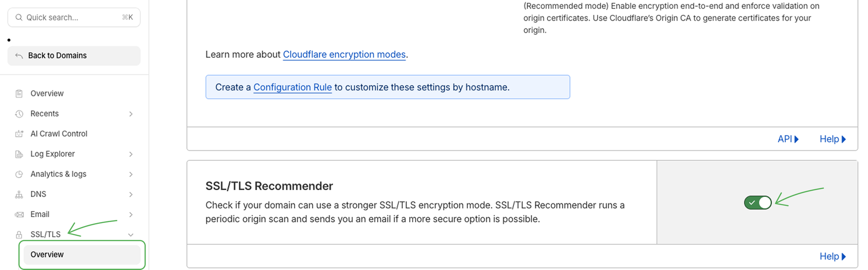This screenshot has height=270, width=868.
Task: Go Back to Domains
Action: [x=57, y=56]
